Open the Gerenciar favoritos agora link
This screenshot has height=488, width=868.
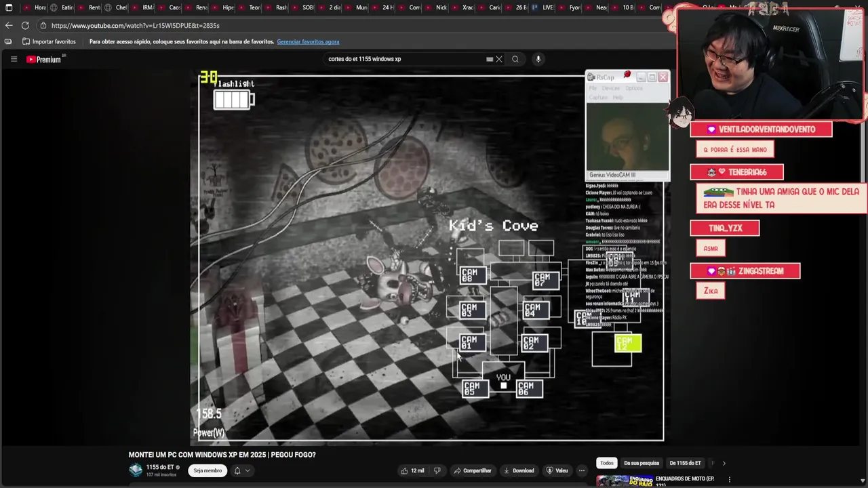308,41
